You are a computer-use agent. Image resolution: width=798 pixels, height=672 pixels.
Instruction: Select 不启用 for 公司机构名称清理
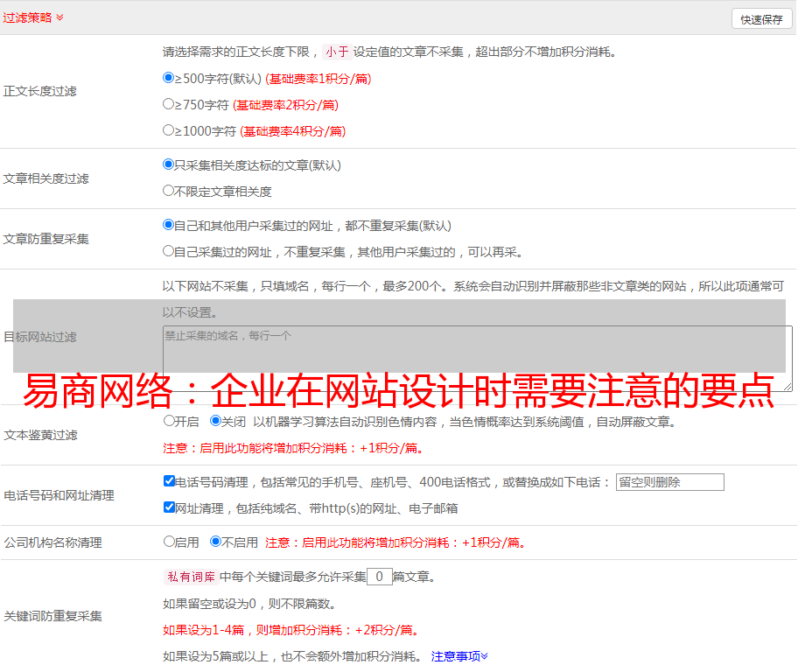click(x=216, y=541)
